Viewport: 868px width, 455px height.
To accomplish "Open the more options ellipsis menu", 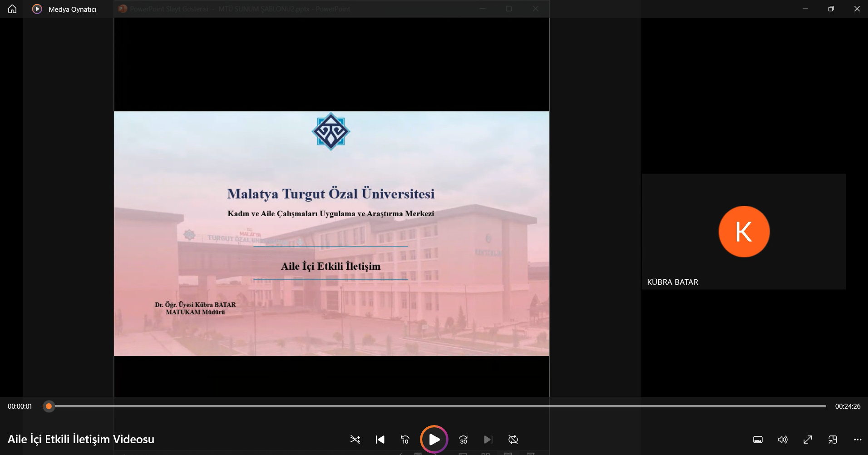I will coord(858,440).
